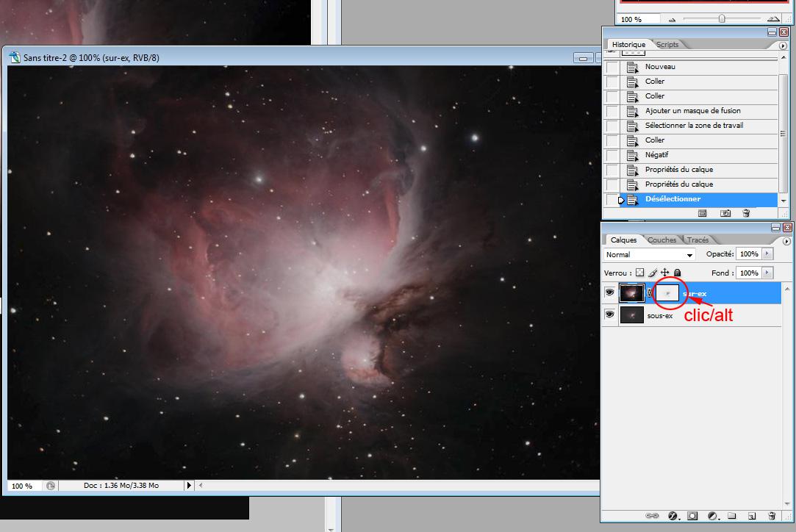Toggle visibility of sous-ex layer

coord(609,315)
